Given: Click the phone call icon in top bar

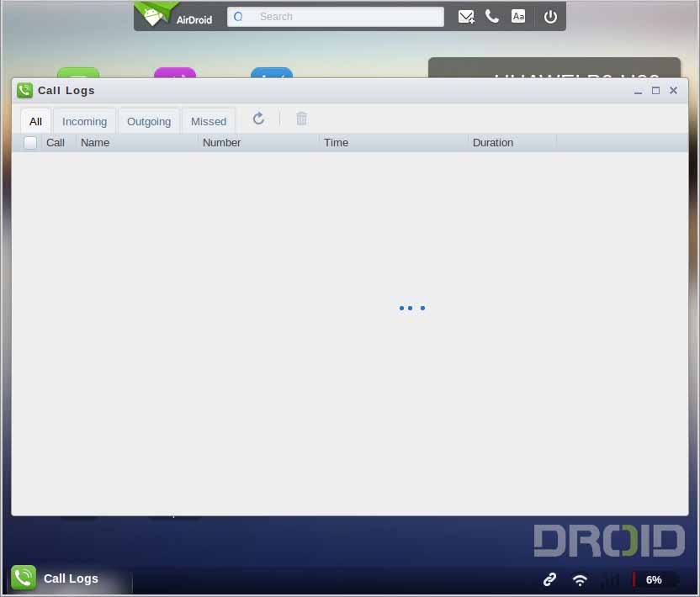Looking at the screenshot, I should [x=492, y=17].
